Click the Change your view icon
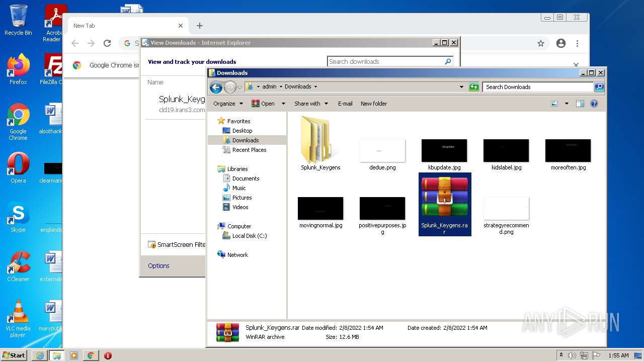Image resolution: width=644 pixels, height=362 pixels. point(554,104)
